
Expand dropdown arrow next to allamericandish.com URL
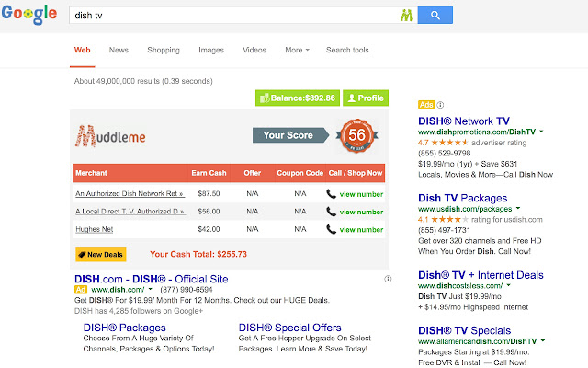(543, 341)
